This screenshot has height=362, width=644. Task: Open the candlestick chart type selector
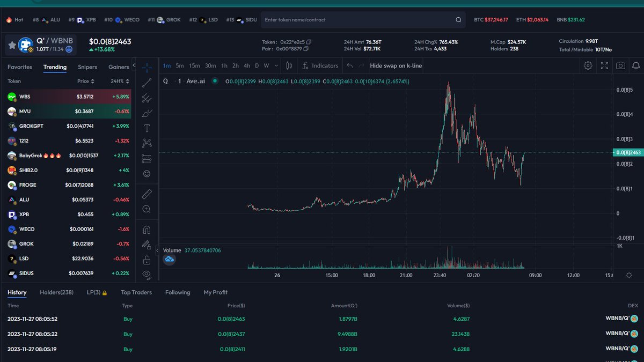pyautogui.click(x=289, y=65)
